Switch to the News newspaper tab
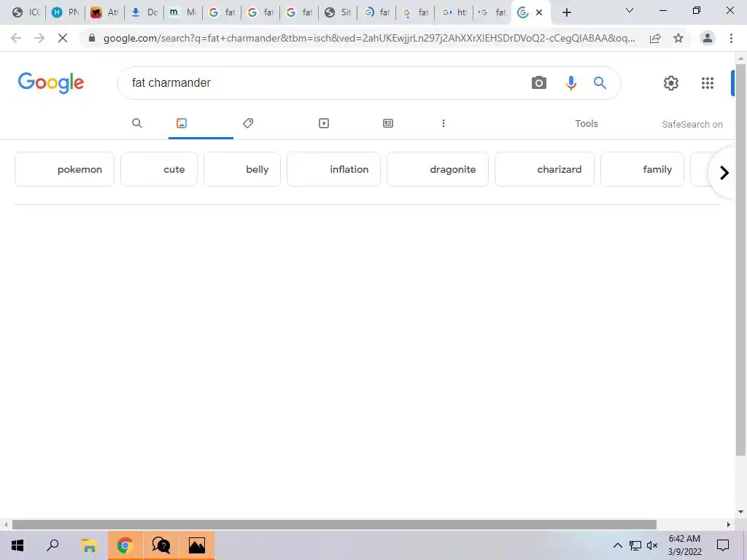The height and width of the screenshot is (560, 747). coord(388,123)
